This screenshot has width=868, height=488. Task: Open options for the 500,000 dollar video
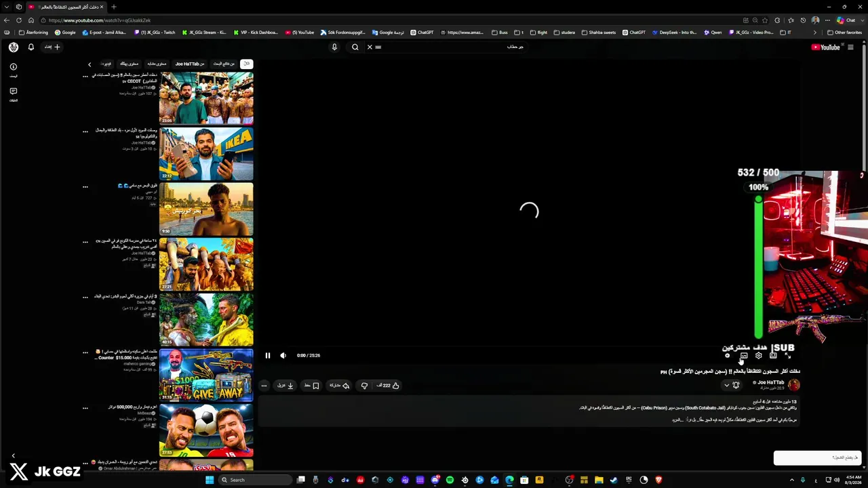pos(85,408)
